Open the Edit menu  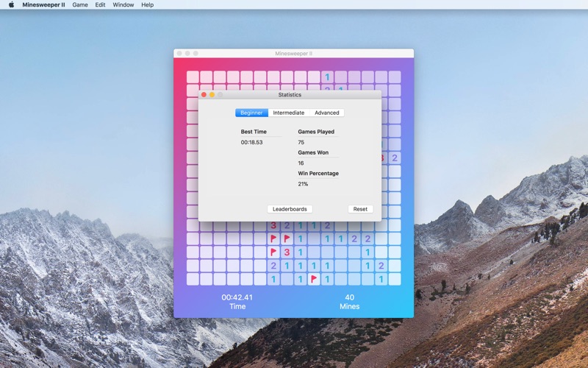pos(100,5)
